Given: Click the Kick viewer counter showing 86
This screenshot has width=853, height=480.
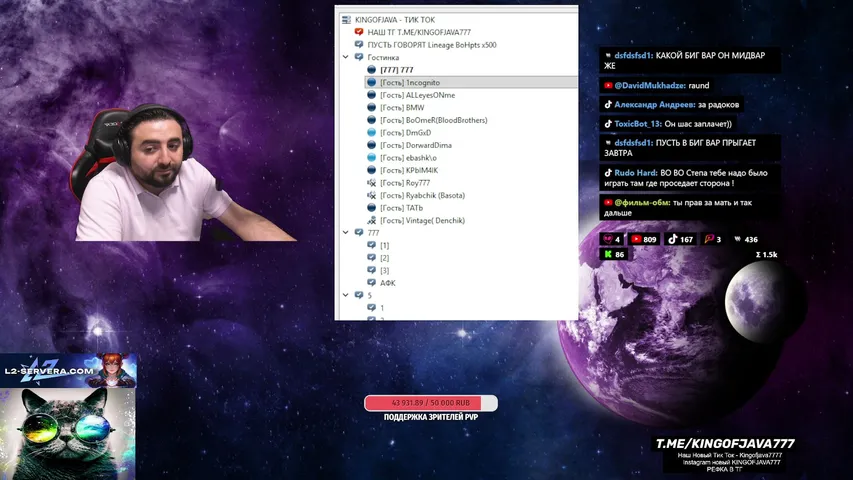Looking at the screenshot, I should coord(614,254).
